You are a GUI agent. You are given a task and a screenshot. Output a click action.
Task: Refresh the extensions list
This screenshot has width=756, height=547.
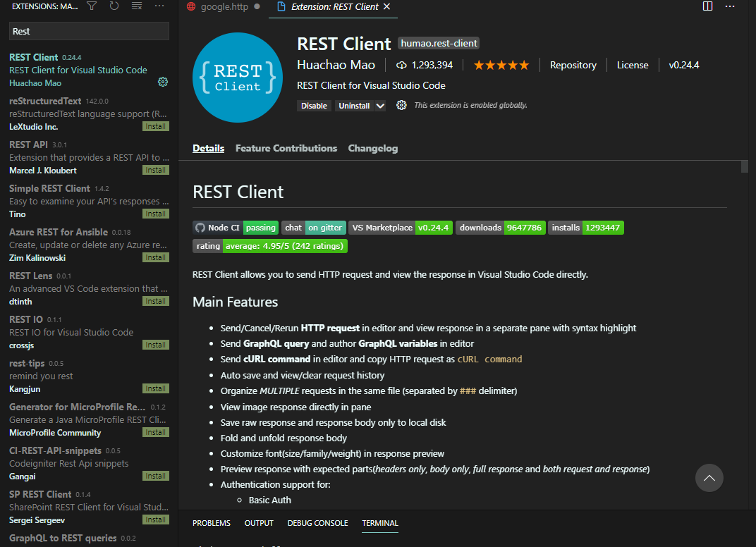pyautogui.click(x=114, y=6)
